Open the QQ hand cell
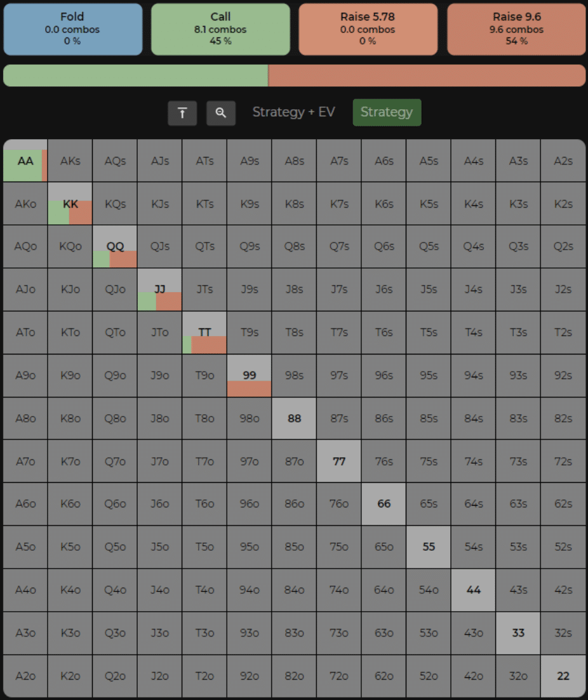This screenshot has height=700, width=588. point(115,246)
